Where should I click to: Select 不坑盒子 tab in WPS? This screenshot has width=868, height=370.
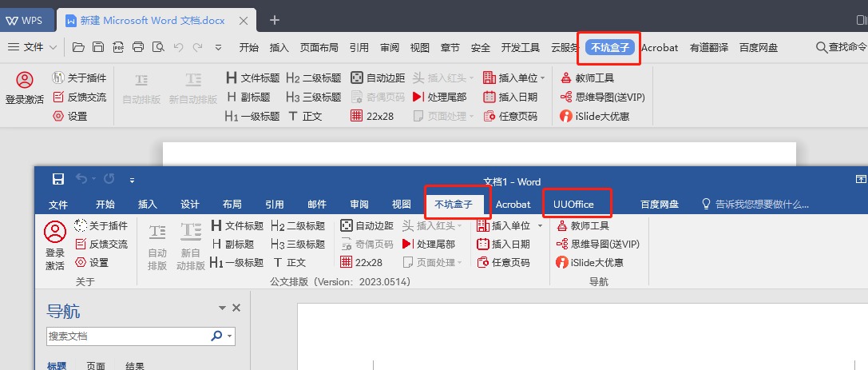(x=609, y=47)
